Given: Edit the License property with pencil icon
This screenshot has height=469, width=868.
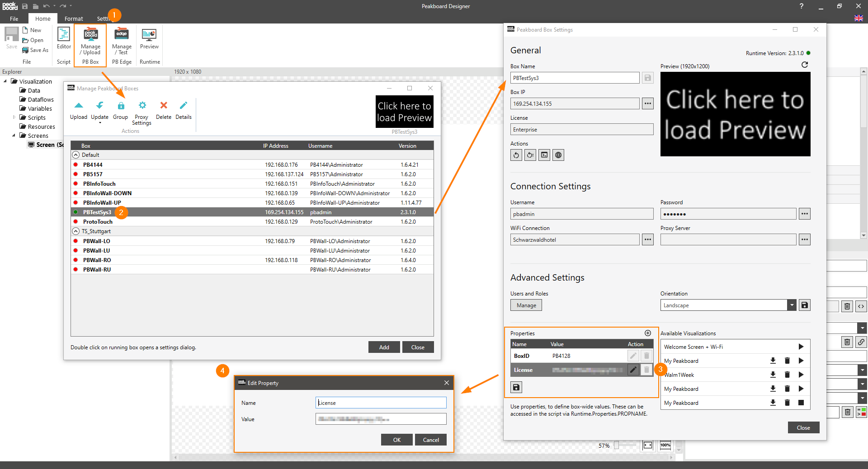Looking at the screenshot, I should [x=633, y=370].
